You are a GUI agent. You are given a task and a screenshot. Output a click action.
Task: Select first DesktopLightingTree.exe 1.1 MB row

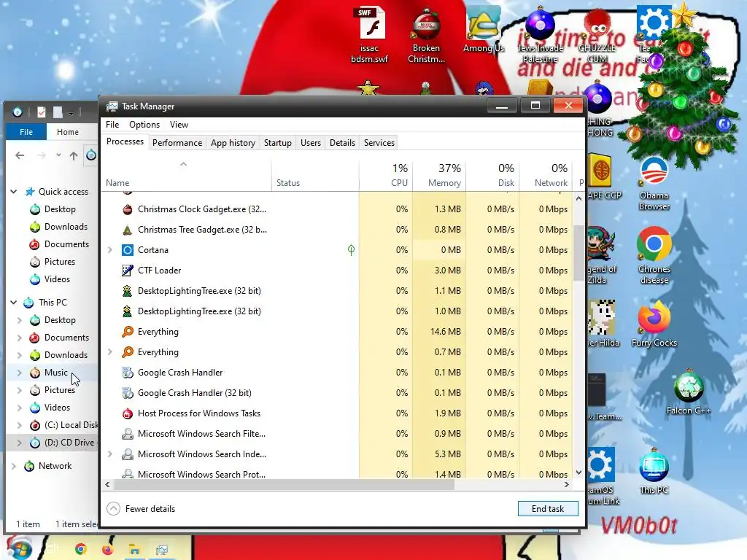(337, 291)
